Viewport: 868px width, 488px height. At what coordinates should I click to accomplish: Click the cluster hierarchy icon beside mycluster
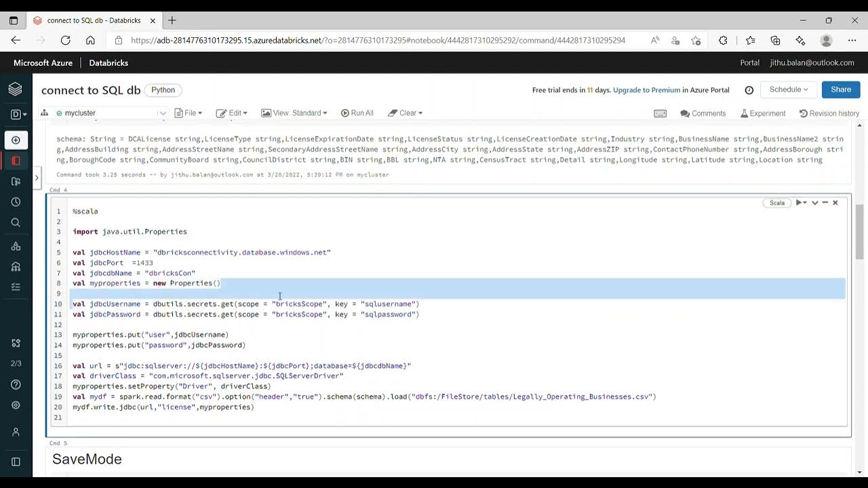point(45,113)
